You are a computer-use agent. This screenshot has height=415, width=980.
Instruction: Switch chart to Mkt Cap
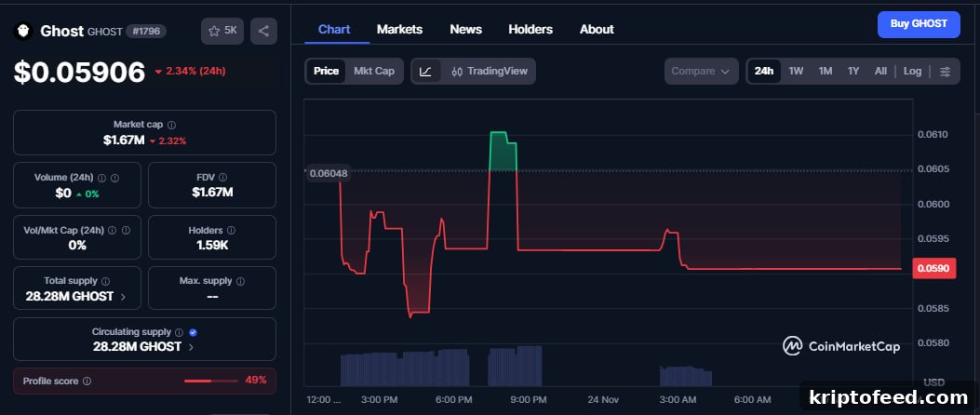pos(374,72)
